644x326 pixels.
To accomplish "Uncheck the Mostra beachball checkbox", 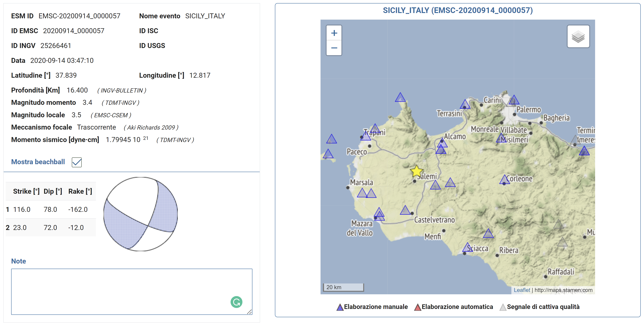I will (77, 162).
